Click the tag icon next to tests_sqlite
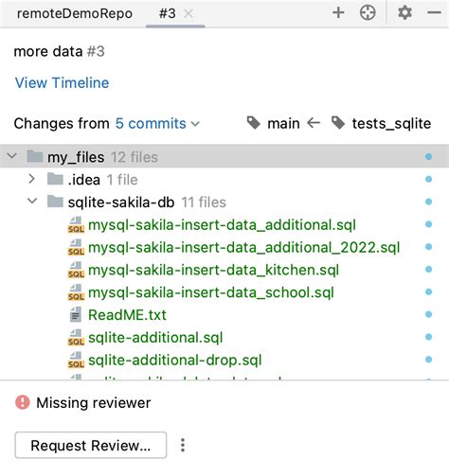The width and height of the screenshot is (449, 476). [x=338, y=123]
